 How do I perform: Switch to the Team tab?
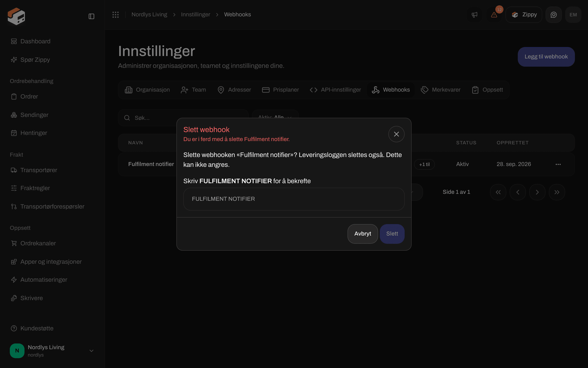193,90
